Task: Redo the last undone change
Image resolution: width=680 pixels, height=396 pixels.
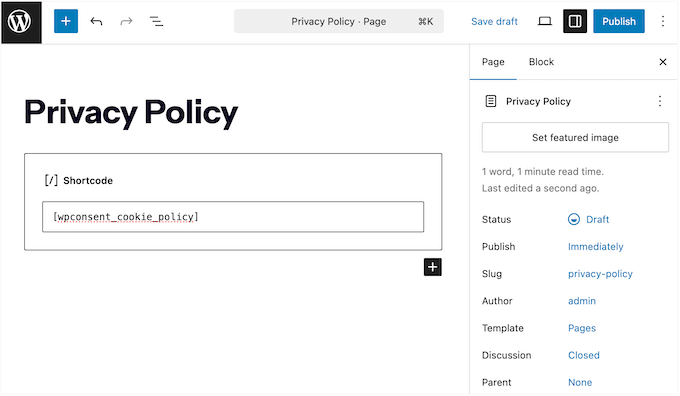Action: point(126,21)
